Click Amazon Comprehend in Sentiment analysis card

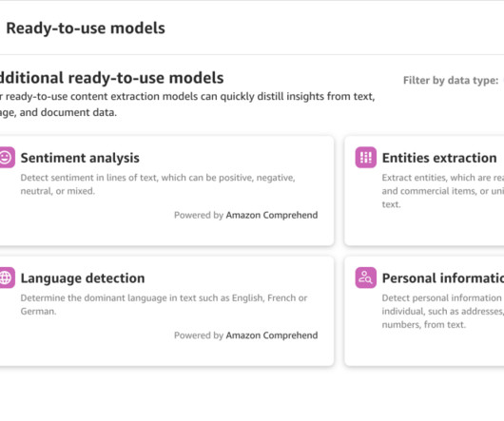point(272,215)
